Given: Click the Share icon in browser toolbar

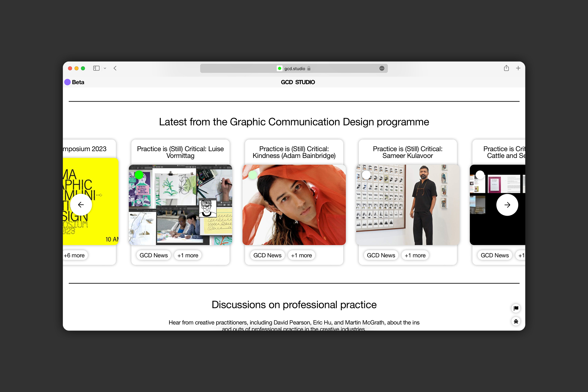Looking at the screenshot, I should tap(506, 68).
